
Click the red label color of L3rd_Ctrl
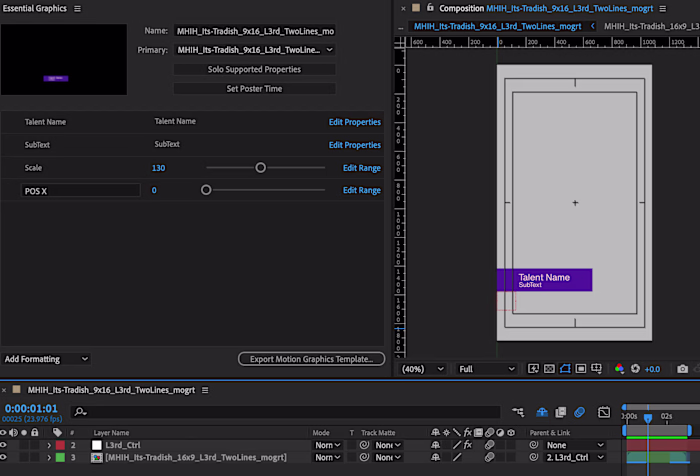pyautogui.click(x=60, y=445)
